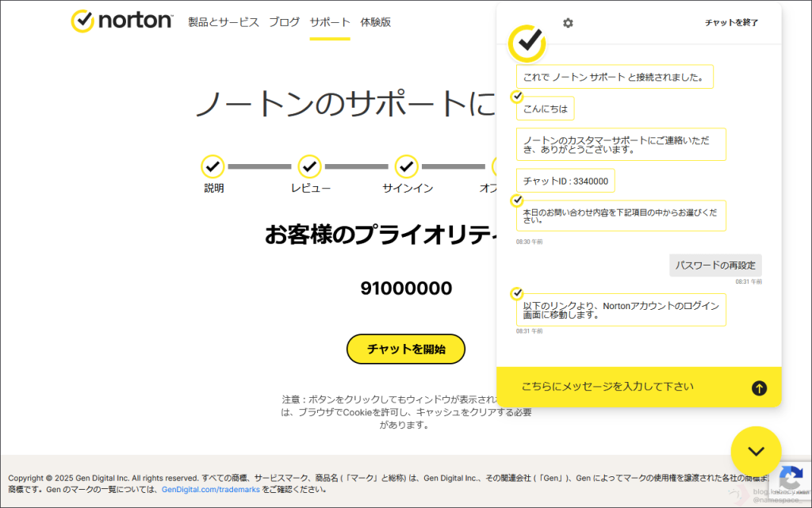Open the GenDigital.com/trademarks link

pos(211,490)
